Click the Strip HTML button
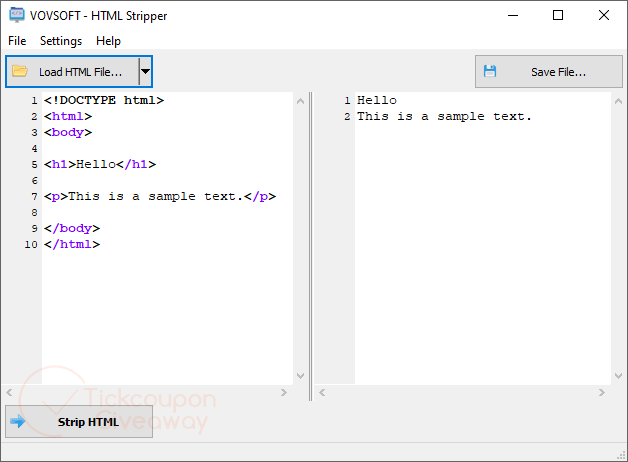 (x=79, y=422)
